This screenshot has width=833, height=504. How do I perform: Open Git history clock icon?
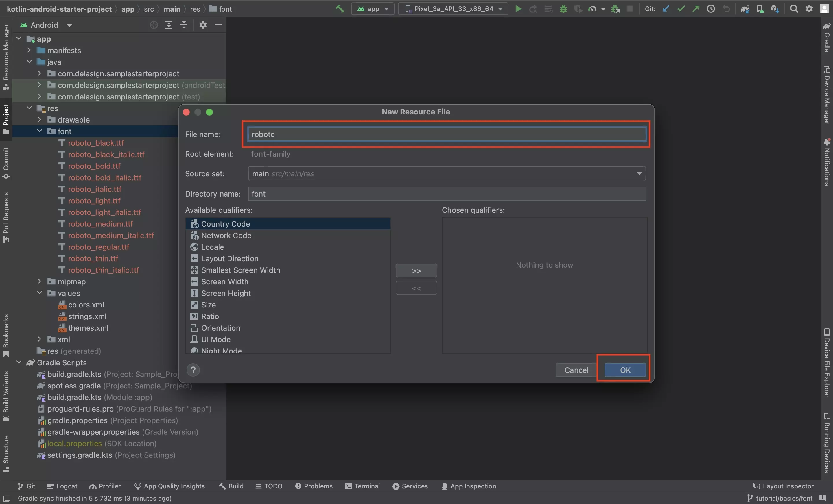711,9
